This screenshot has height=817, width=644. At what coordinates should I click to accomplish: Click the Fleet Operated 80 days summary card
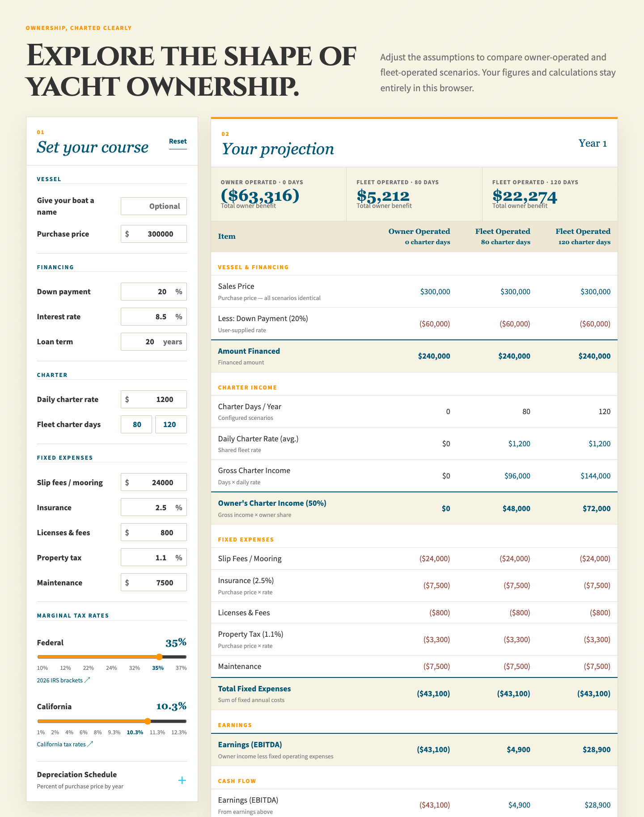click(x=415, y=194)
